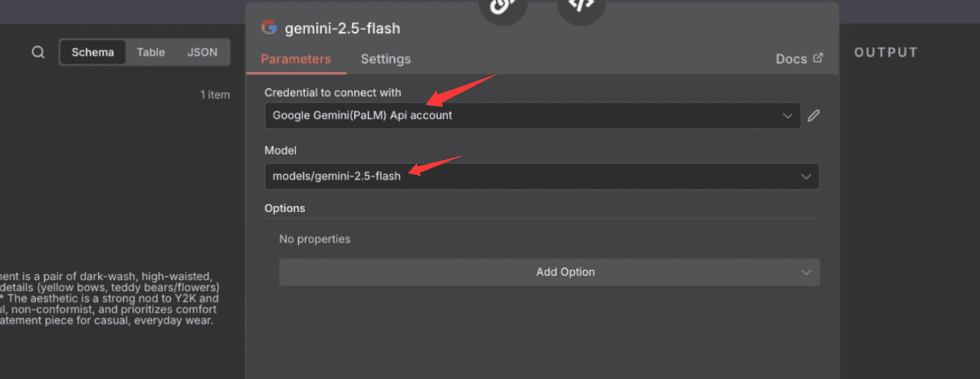Click the circular link icon button at top

tap(502, 6)
